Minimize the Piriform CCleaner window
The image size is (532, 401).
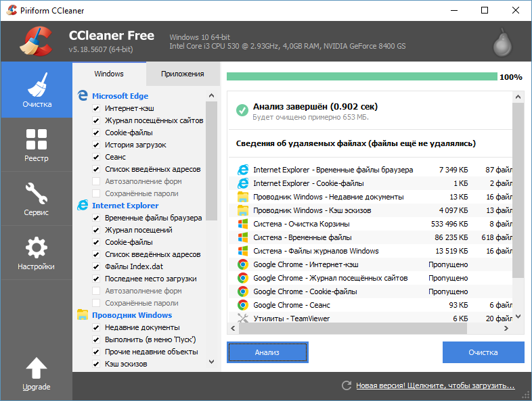tap(454, 10)
